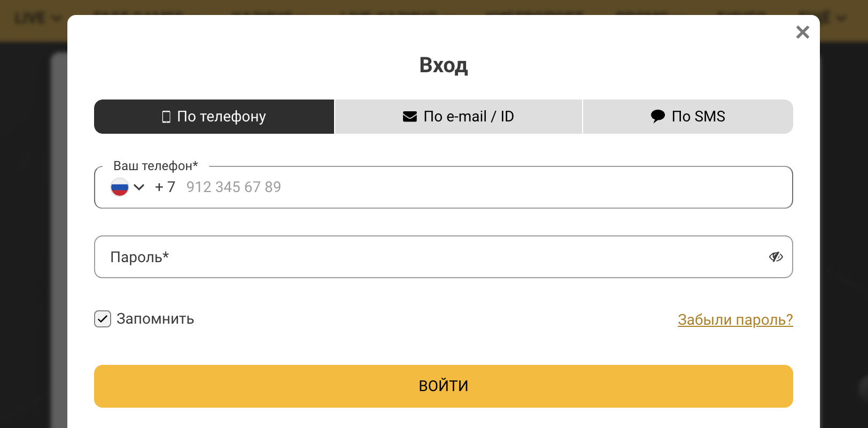Uncheck the Запомнить checkbox
The height and width of the screenshot is (428, 868).
click(103, 319)
